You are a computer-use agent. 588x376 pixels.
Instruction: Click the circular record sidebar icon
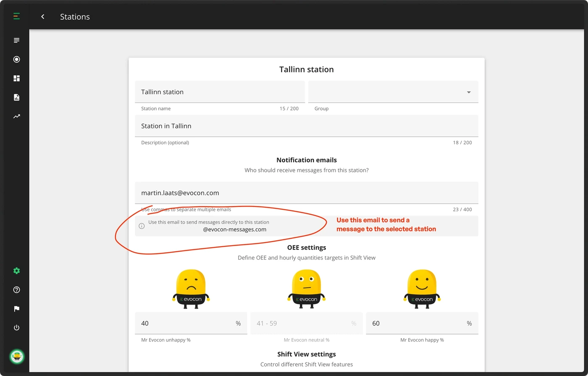[x=16, y=60]
